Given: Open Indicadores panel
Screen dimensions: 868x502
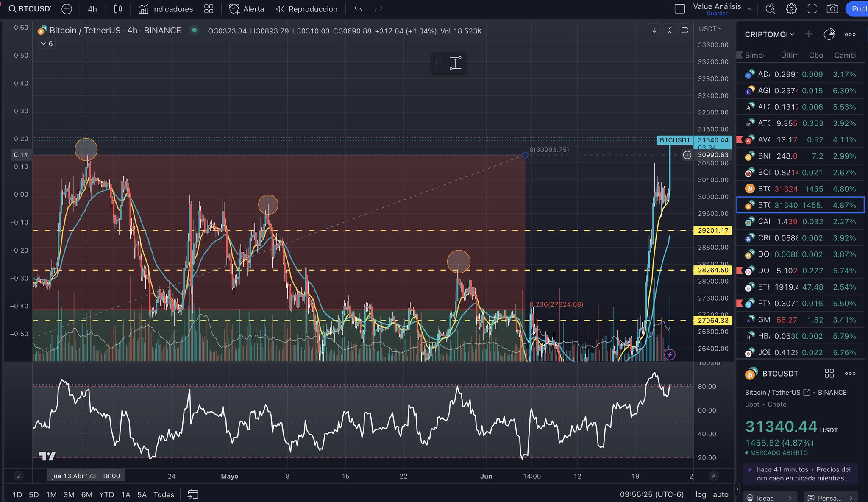Looking at the screenshot, I should pyautogui.click(x=166, y=9).
